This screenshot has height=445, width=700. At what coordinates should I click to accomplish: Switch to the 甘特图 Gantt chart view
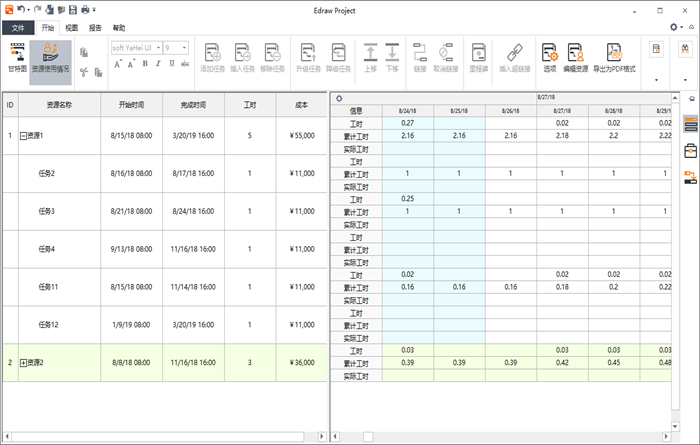click(17, 58)
